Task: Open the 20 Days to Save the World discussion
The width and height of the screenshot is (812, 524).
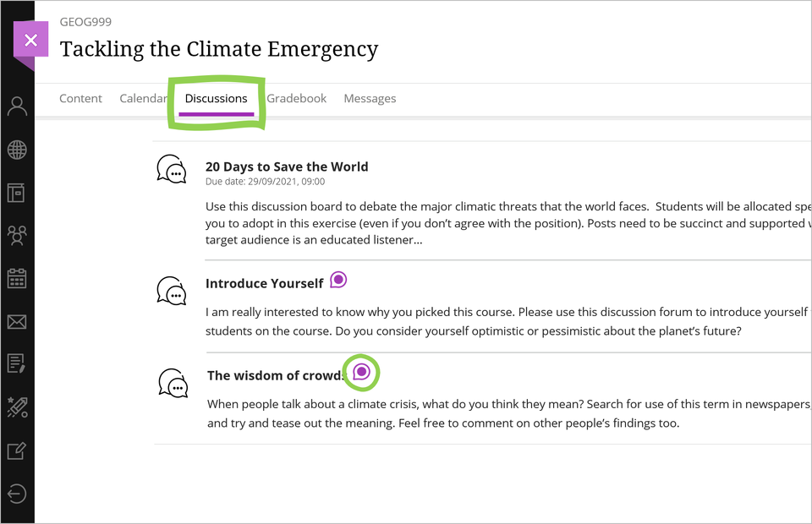Action: pos(287,166)
